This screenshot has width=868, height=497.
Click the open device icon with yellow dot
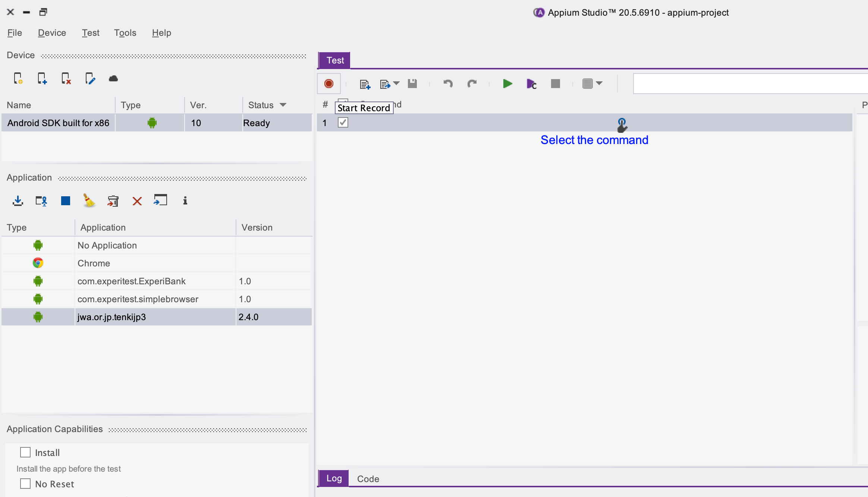tap(18, 78)
